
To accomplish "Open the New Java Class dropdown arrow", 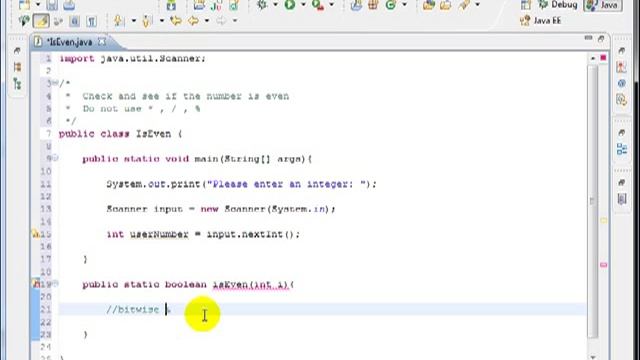I will [404, 5].
